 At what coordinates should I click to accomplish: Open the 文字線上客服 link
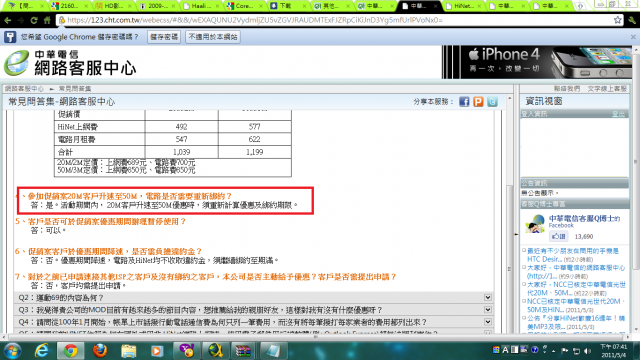click(607, 89)
